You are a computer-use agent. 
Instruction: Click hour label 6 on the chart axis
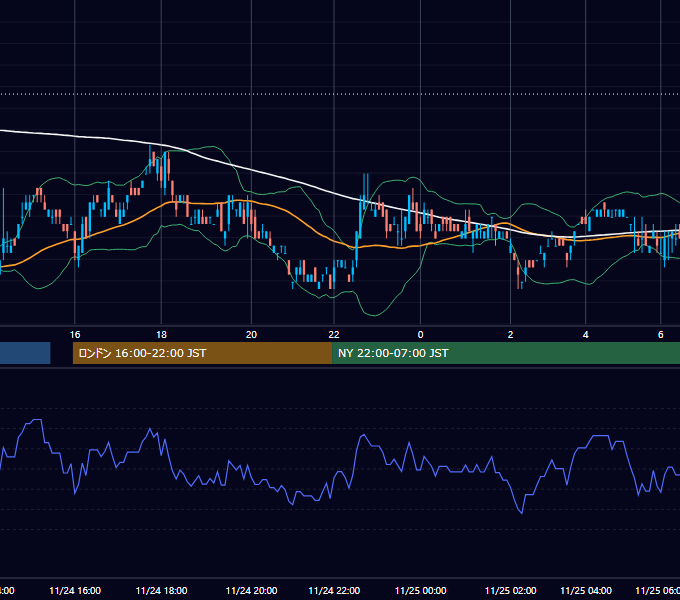660,334
